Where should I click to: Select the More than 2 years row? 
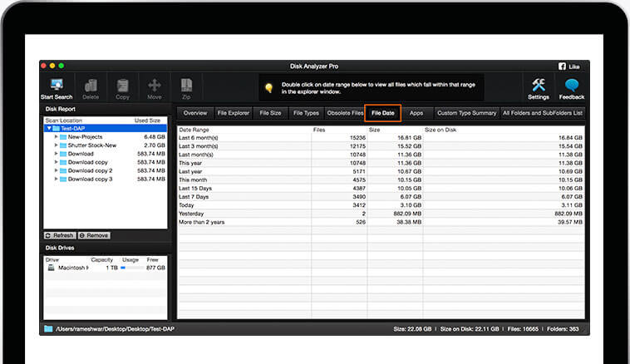click(381, 222)
